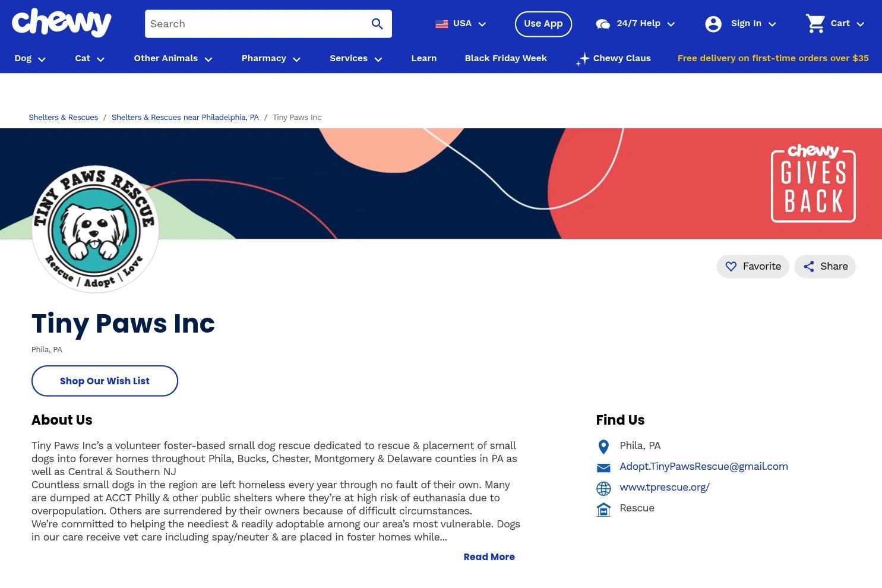Click the Chewy Claus sparkle icon
The width and height of the screenshot is (882, 588).
pos(583,59)
